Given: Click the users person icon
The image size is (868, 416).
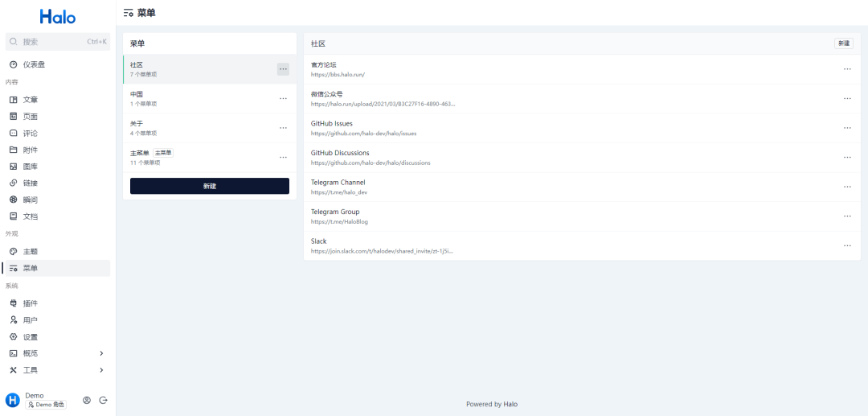Looking at the screenshot, I should pos(14,320).
